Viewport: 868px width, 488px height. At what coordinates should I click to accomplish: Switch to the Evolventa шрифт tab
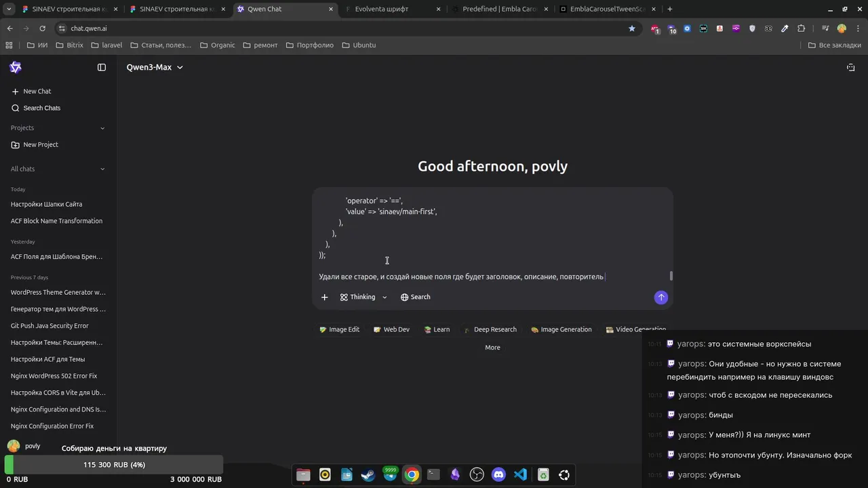pyautogui.click(x=392, y=9)
